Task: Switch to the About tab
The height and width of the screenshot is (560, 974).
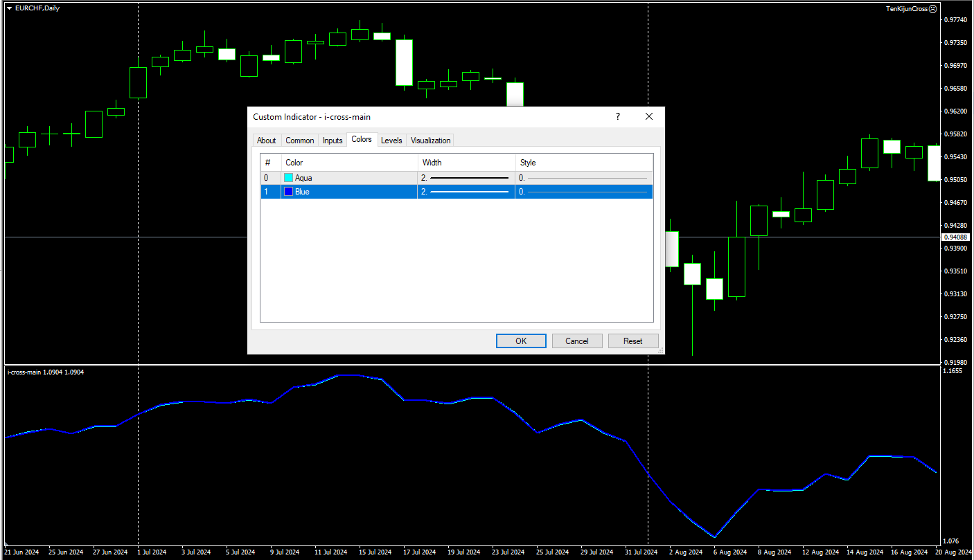Action: [x=266, y=141]
